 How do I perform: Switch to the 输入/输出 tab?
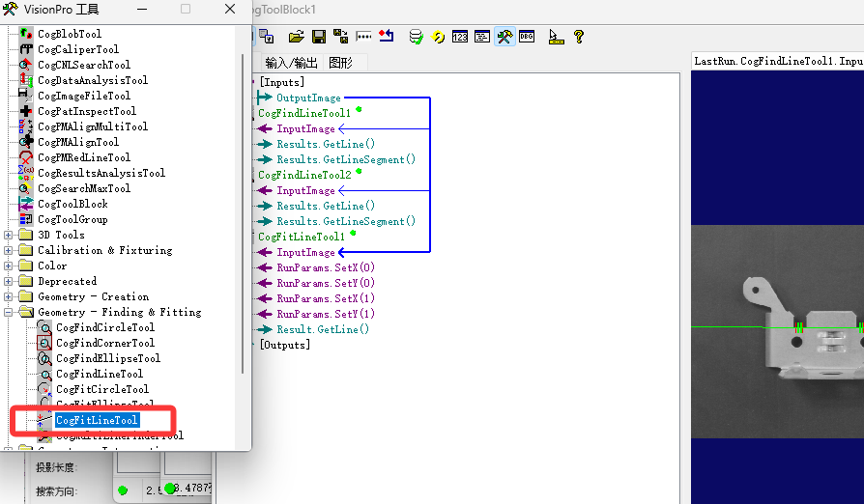point(291,63)
